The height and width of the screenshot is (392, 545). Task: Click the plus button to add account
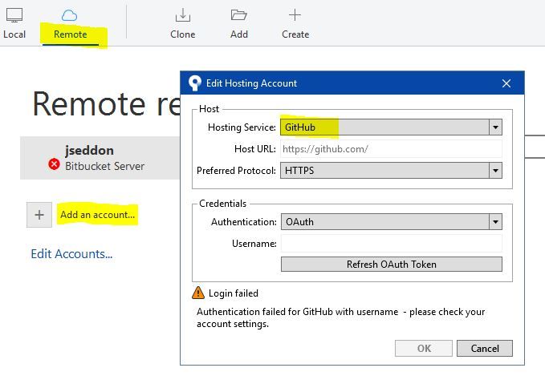point(39,215)
